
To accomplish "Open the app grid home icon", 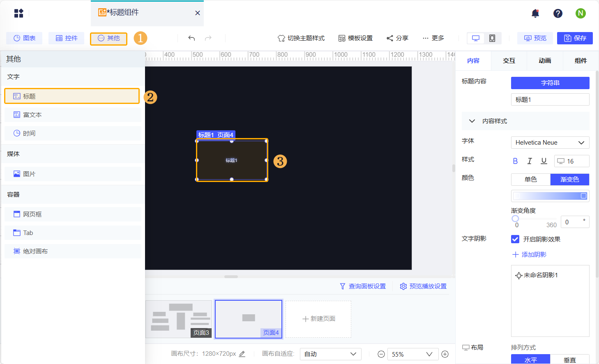I will pos(19,13).
